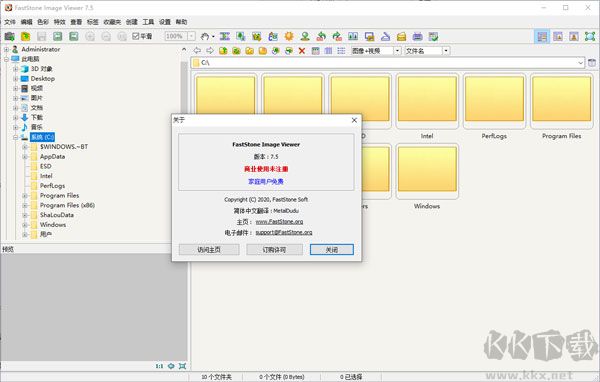Click the '0 已选择' status bar text
This screenshot has width=600, height=382.
click(x=351, y=377)
